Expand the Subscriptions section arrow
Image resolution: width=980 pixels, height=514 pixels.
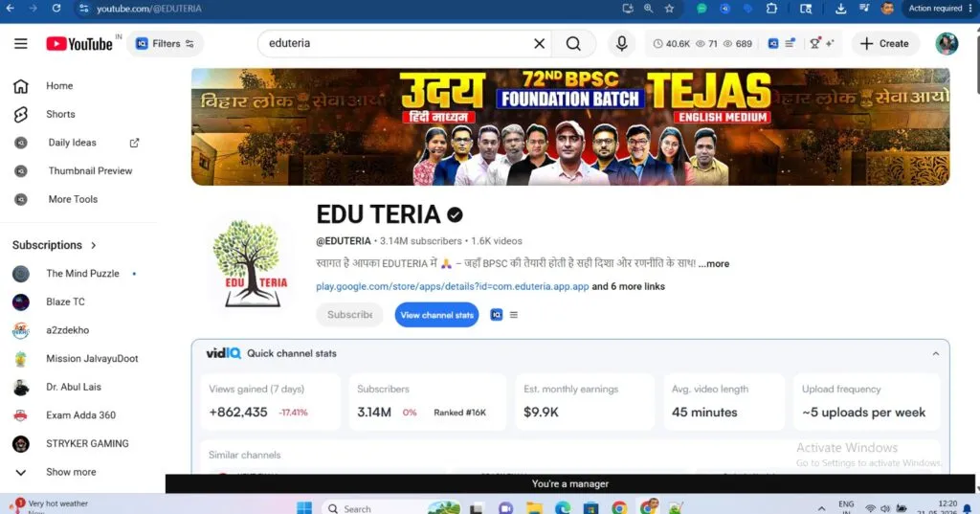tap(94, 245)
